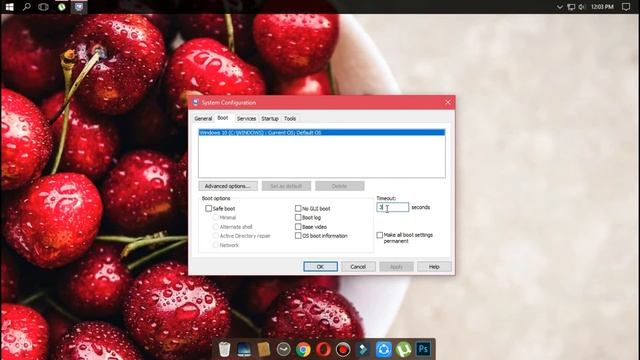Open the clock app in the dock
The height and width of the screenshot is (360, 640).
coord(283,349)
